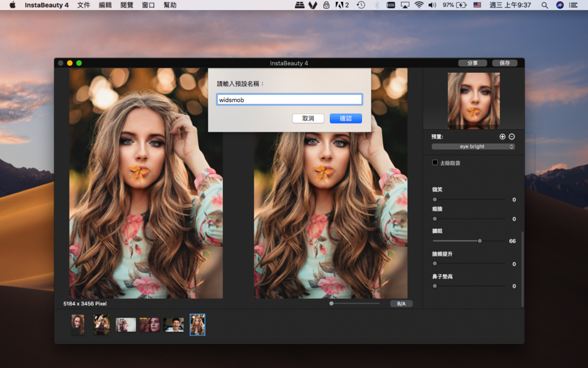The height and width of the screenshot is (368, 588).
Task: Click the 分享 share button
Action: 473,63
